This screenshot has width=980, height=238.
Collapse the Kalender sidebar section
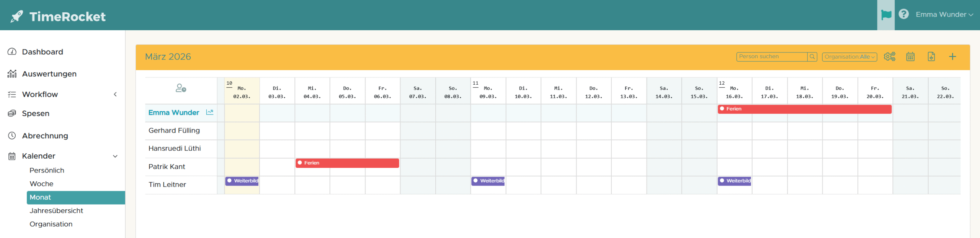[115, 156]
